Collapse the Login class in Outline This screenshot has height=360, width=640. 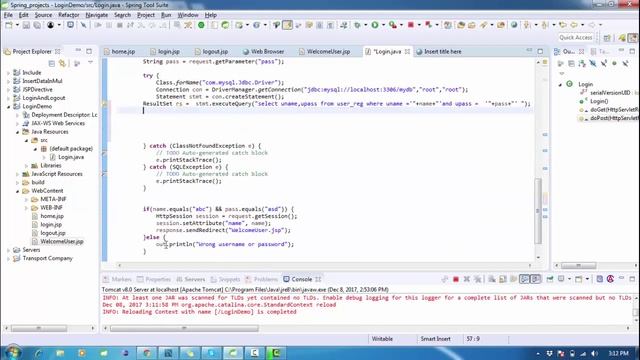pos(560,84)
